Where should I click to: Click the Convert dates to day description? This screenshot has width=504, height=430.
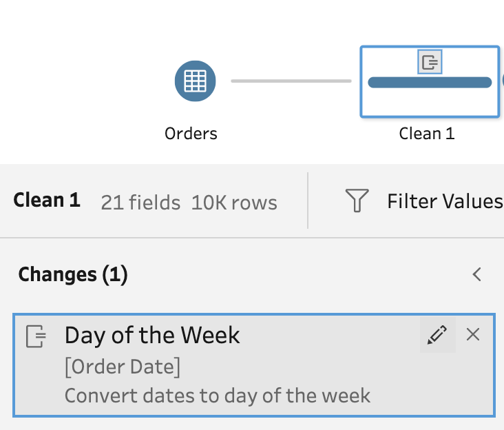[x=218, y=396]
